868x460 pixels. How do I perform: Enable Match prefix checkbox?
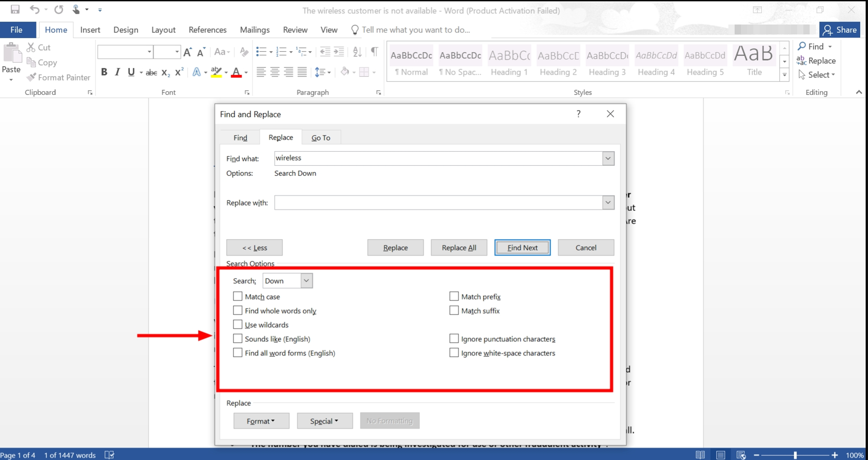[454, 296]
